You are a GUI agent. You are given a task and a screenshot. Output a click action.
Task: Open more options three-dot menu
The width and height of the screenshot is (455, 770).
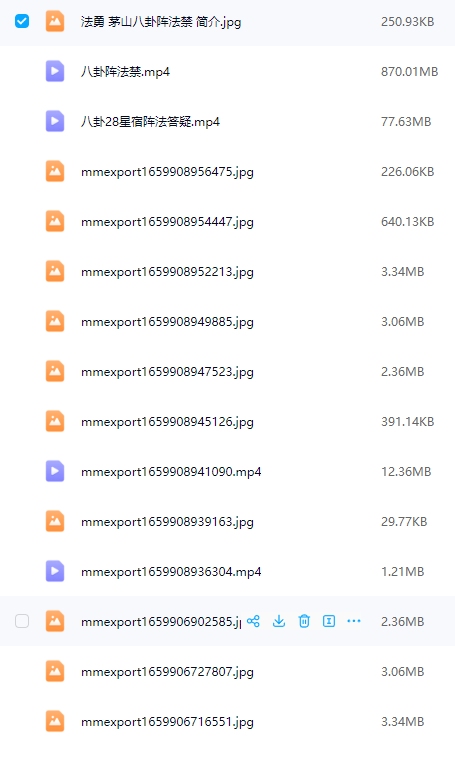point(354,621)
